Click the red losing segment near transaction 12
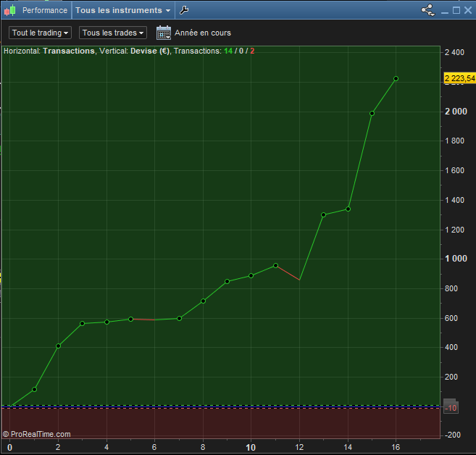The height and width of the screenshot is (455, 476). pyautogui.click(x=288, y=272)
